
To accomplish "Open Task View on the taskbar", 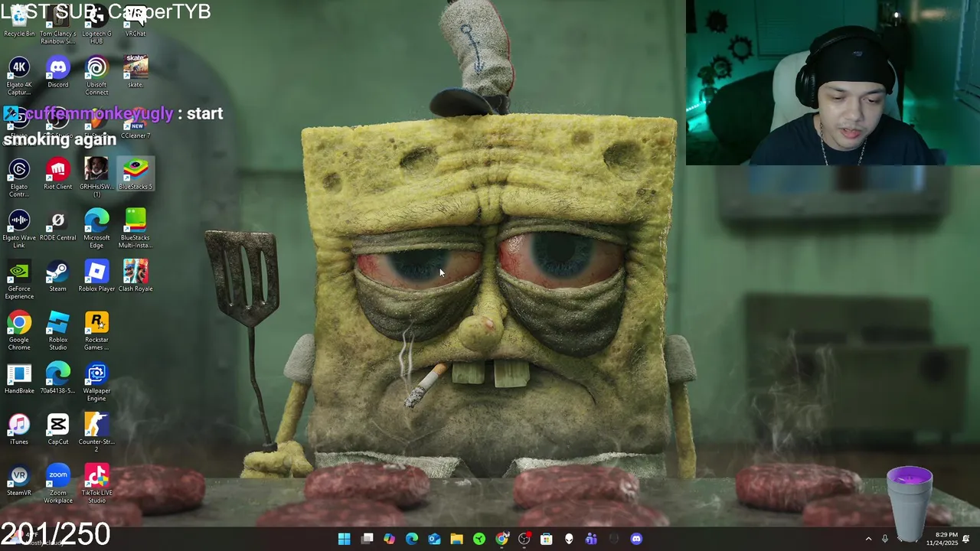I will pyautogui.click(x=367, y=539).
